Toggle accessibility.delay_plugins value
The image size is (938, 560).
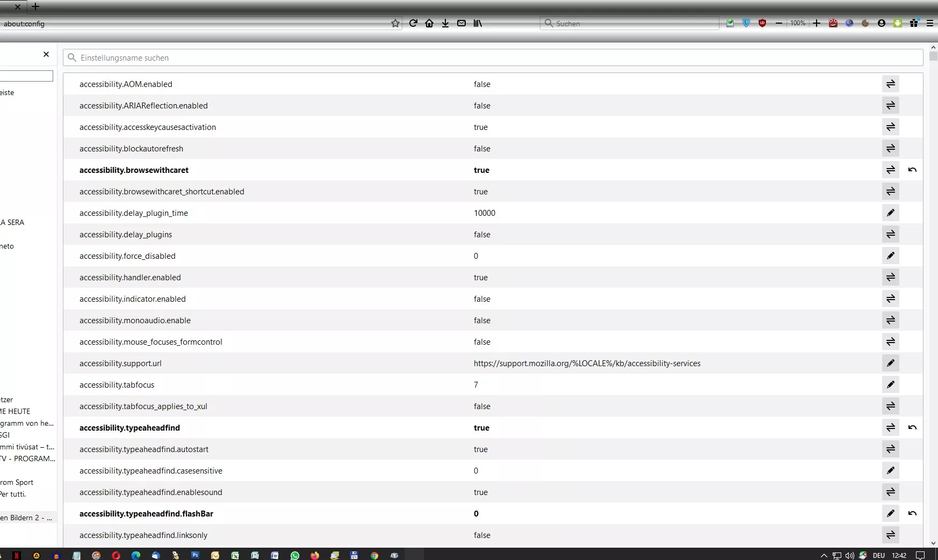pyautogui.click(x=891, y=234)
